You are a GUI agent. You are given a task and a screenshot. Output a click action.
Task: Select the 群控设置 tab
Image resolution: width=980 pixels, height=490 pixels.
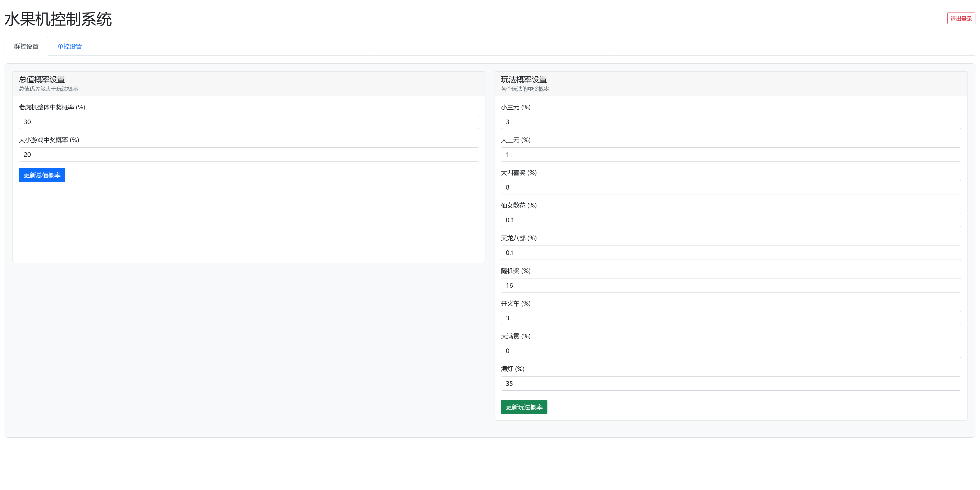(x=26, y=46)
